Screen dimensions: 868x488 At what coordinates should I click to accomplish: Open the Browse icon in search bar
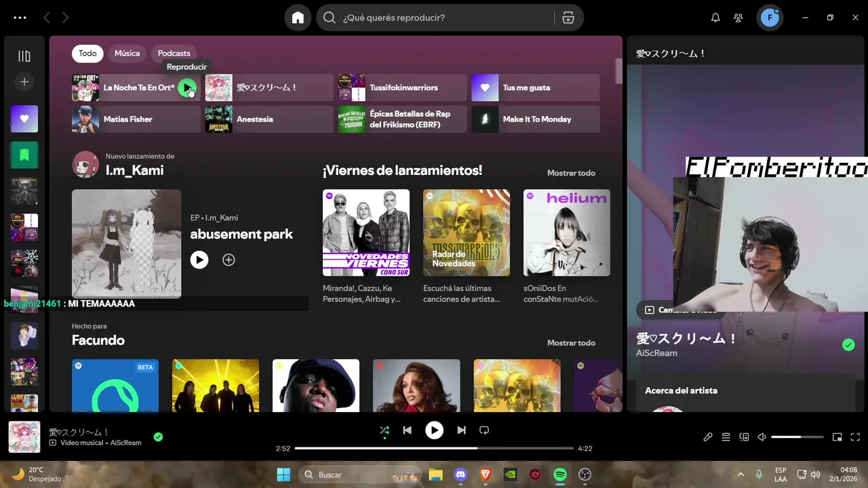tap(568, 18)
